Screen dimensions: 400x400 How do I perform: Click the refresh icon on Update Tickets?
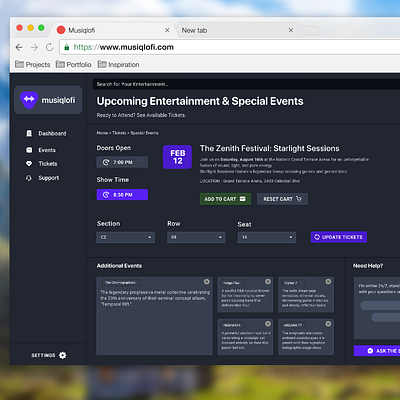317,237
